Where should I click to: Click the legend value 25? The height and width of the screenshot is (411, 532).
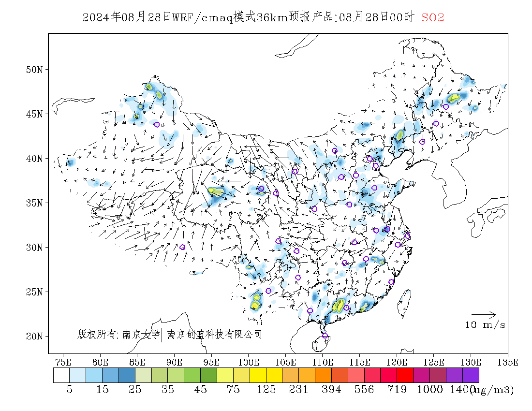pyautogui.click(x=135, y=389)
